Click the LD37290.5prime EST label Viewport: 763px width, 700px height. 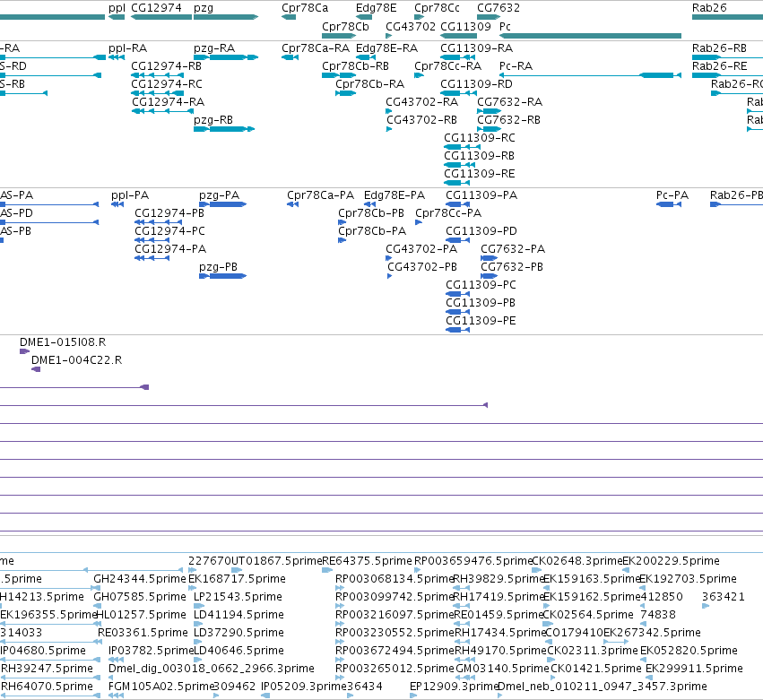238,633
